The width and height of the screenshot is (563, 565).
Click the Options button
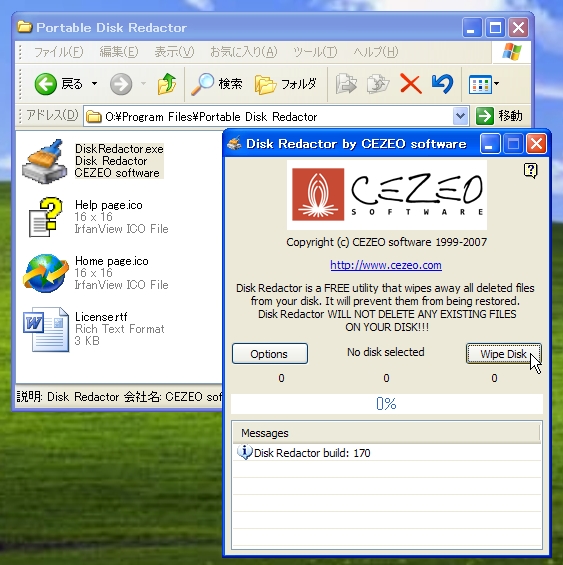click(270, 354)
